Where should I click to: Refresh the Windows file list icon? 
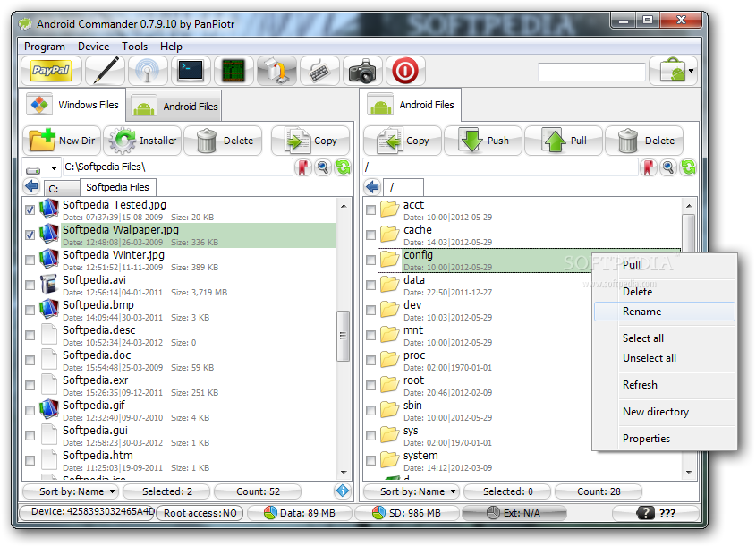click(344, 167)
